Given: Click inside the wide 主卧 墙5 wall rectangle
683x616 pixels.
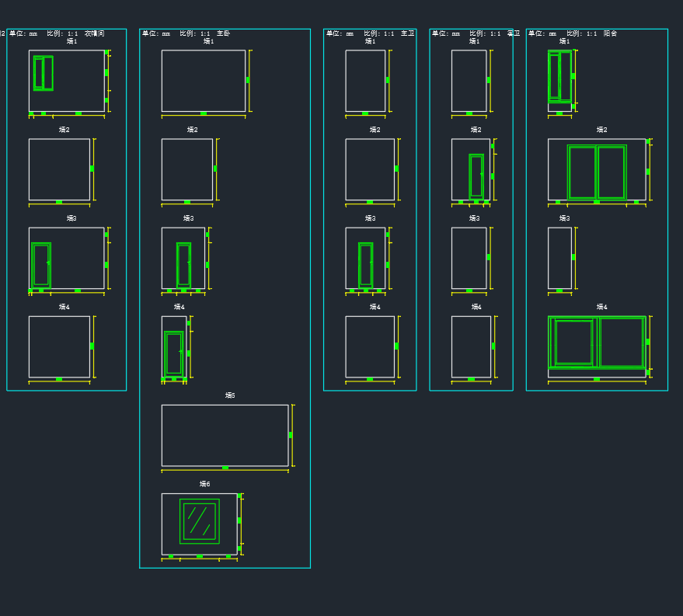Looking at the screenshot, I should pyautogui.click(x=225, y=435).
